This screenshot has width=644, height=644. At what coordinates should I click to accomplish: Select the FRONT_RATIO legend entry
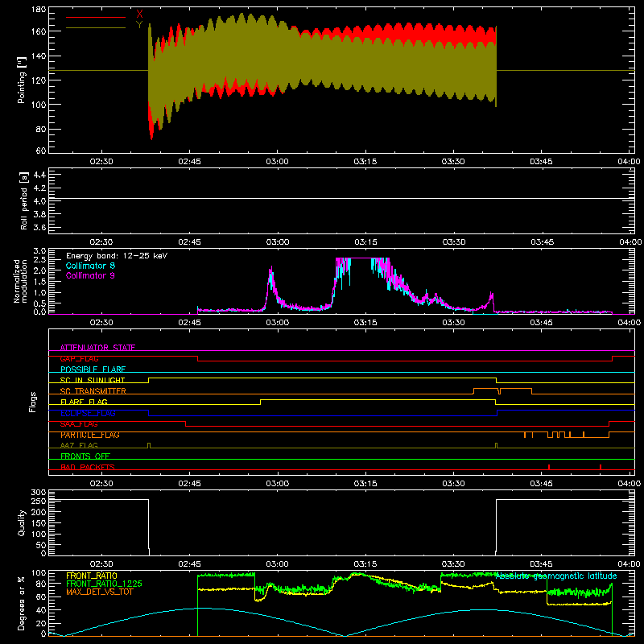[92, 576]
